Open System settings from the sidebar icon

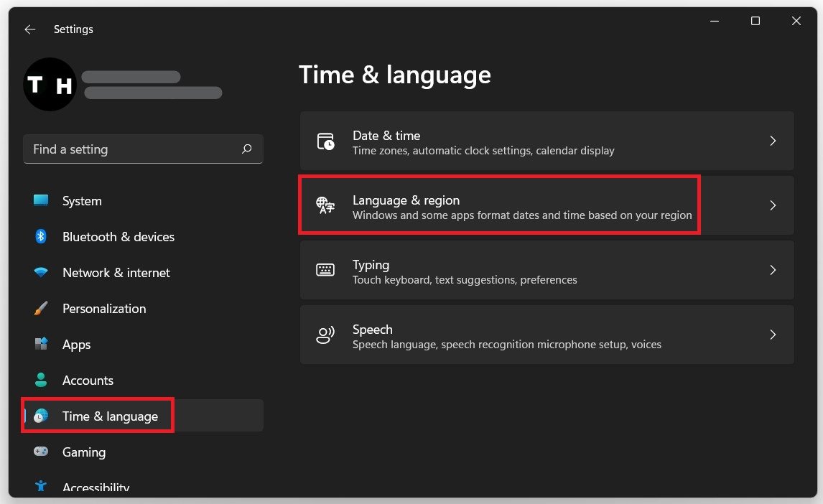(41, 201)
